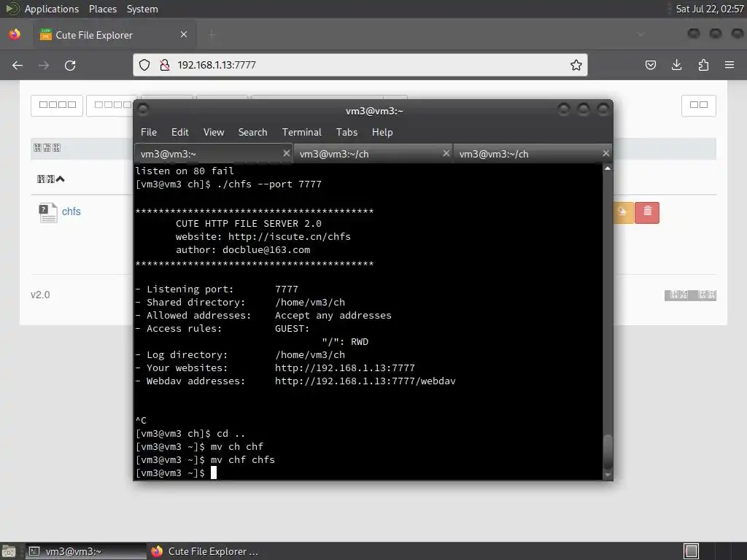Click the terminal scrollbar down arrow

(x=608, y=475)
